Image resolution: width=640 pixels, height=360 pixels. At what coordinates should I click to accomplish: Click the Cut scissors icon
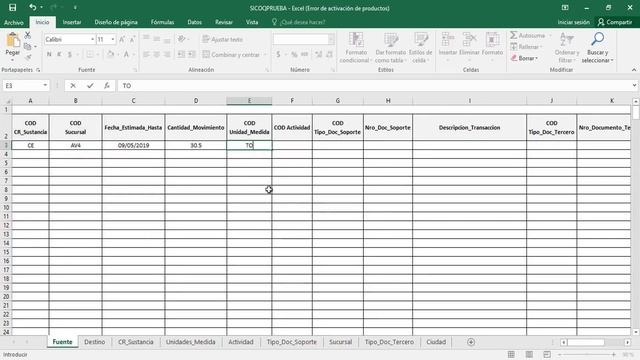click(28, 36)
